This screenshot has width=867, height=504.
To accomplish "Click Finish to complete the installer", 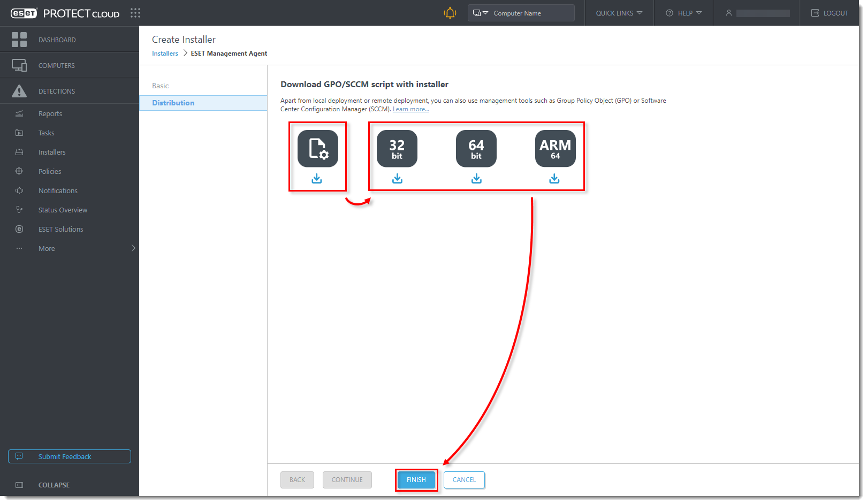I will tap(416, 480).
